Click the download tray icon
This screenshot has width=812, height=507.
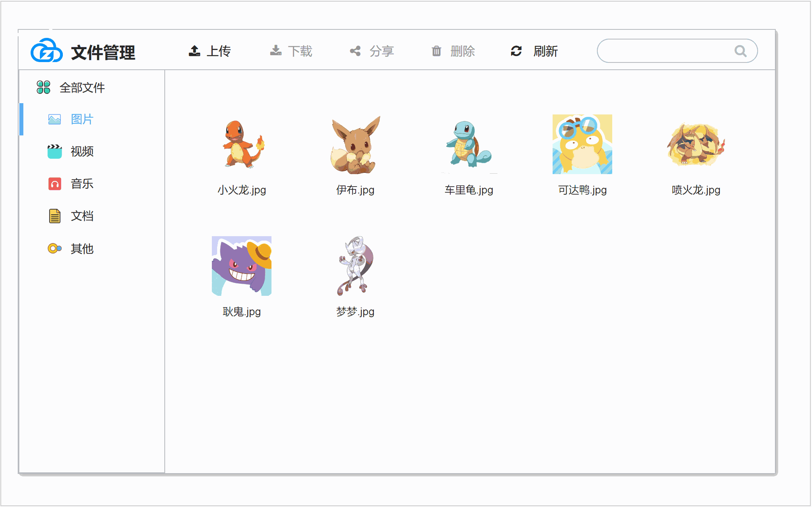point(276,51)
